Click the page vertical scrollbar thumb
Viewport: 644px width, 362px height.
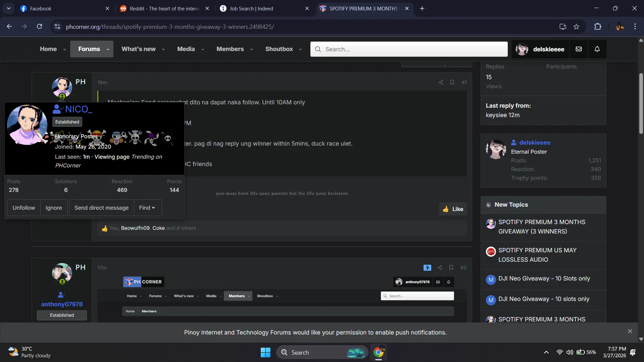tap(641, 103)
